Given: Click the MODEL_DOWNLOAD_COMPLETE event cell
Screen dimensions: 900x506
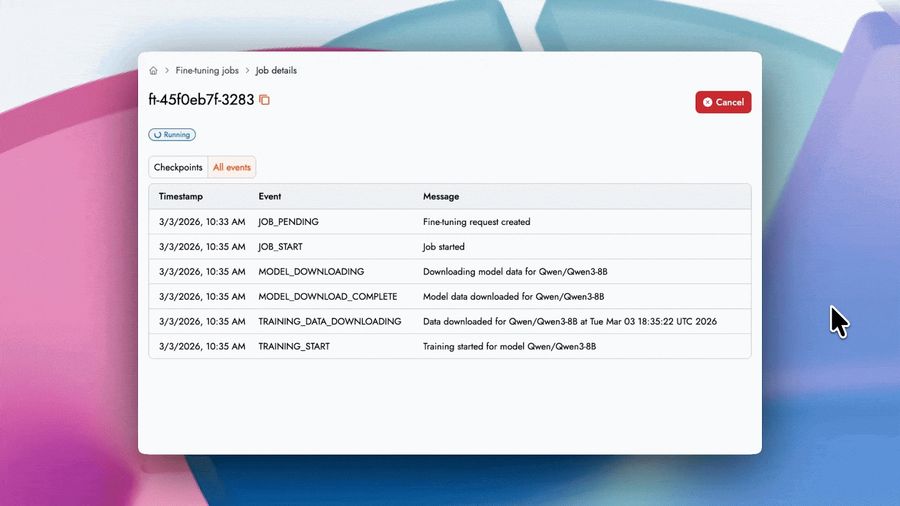Looking at the screenshot, I should click(327, 297).
